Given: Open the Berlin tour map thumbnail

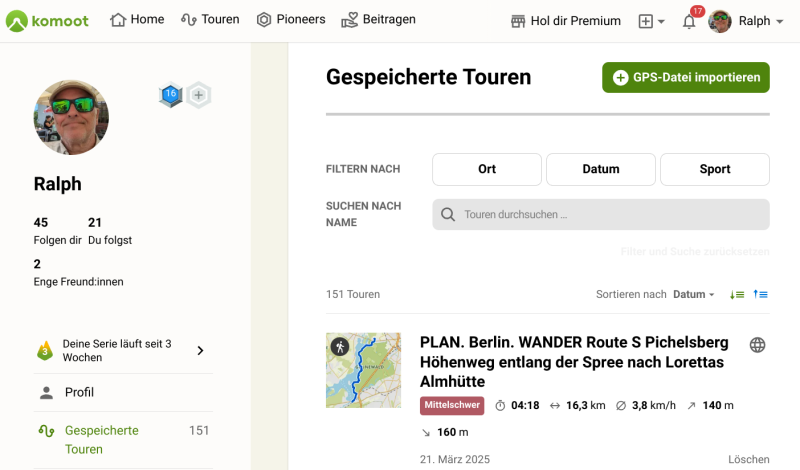Looking at the screenshot, I should click(x=363, y=370).
